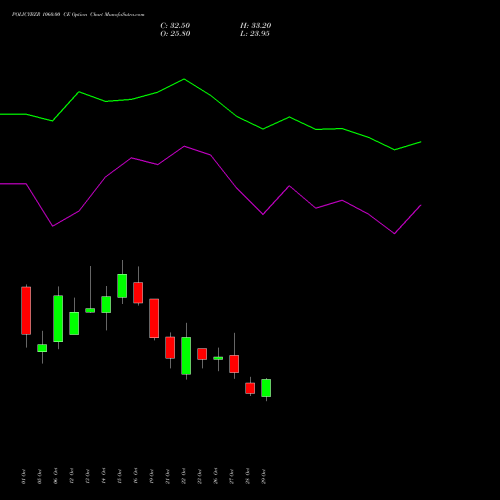
Task: Click the open value O: 25.80
Action: [x=175, y=34]
